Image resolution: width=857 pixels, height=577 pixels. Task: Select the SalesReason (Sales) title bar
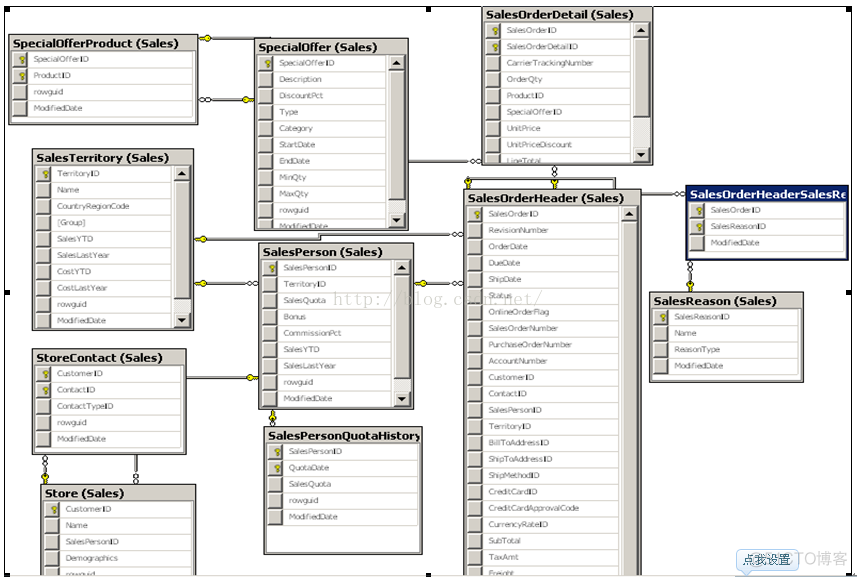(726, 301)
